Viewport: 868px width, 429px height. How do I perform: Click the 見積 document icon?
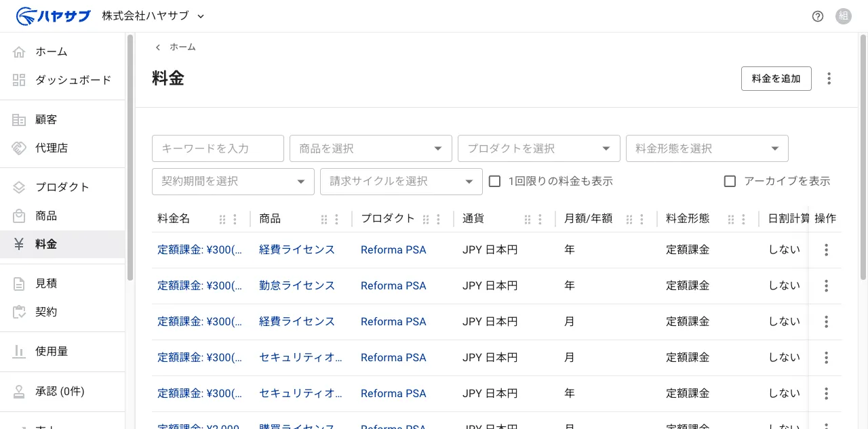[19, 283]
